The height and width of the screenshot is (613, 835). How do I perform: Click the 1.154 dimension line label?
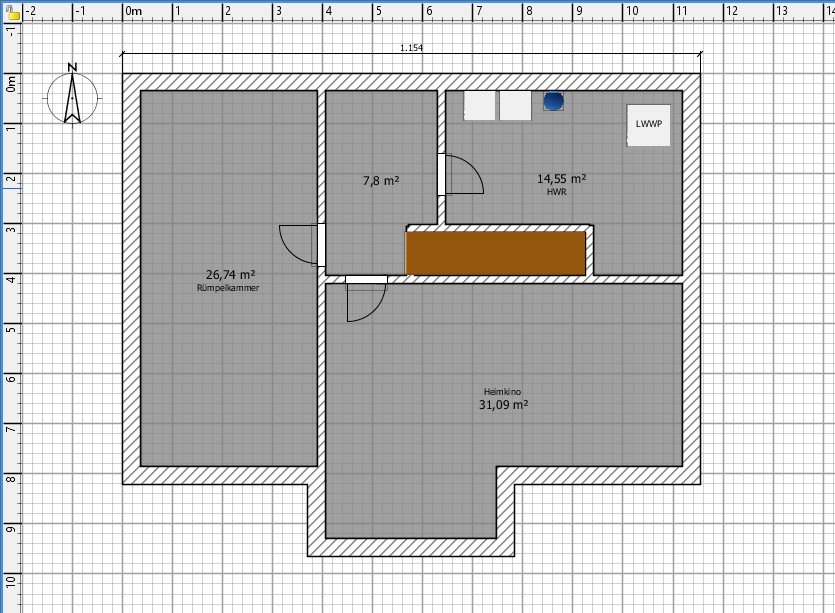pos(410,47)
